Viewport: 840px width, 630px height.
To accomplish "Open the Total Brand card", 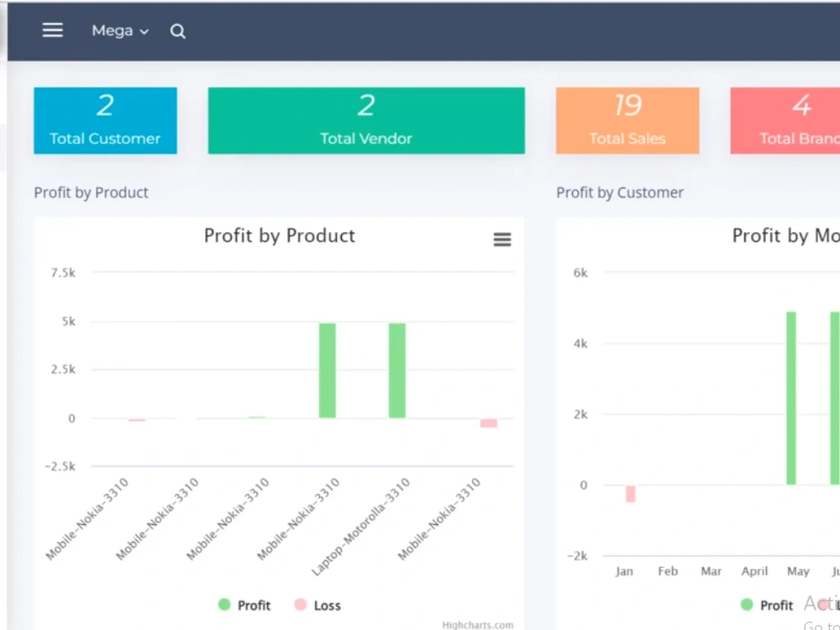I will tap(785, 120).
